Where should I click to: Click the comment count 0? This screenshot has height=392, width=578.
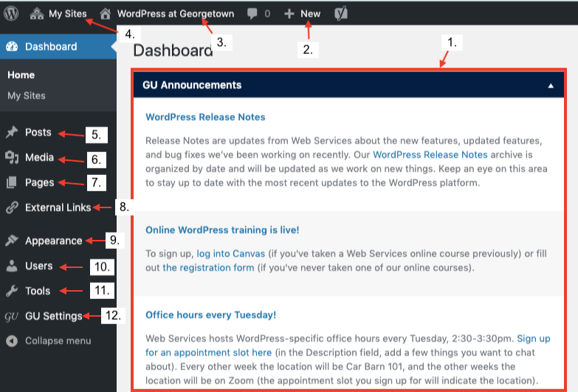point(267,14)
